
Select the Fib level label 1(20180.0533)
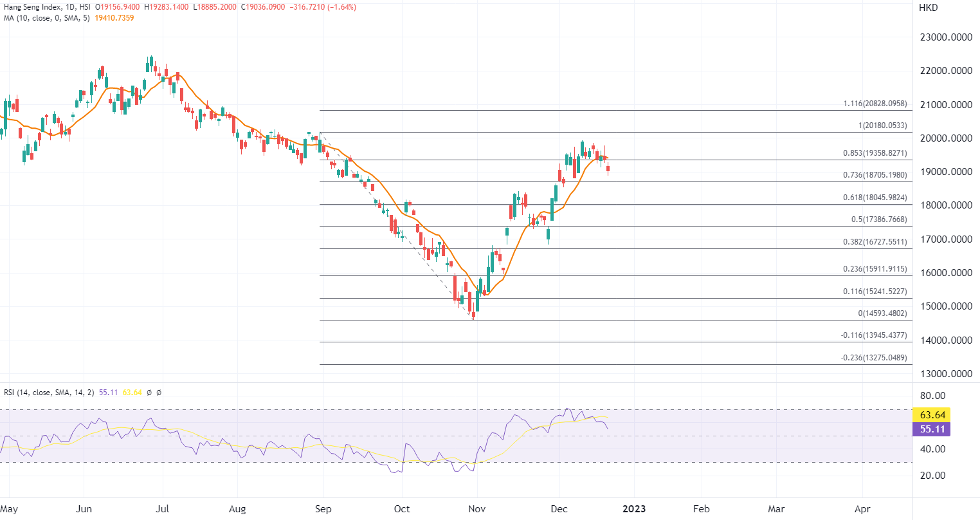pos(883,125)
